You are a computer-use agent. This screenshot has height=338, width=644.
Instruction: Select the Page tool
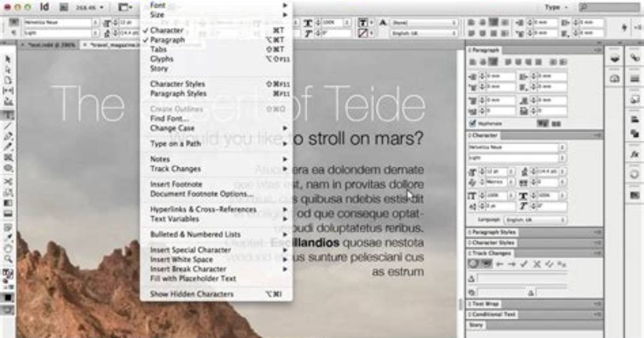(x=8, y=81)
